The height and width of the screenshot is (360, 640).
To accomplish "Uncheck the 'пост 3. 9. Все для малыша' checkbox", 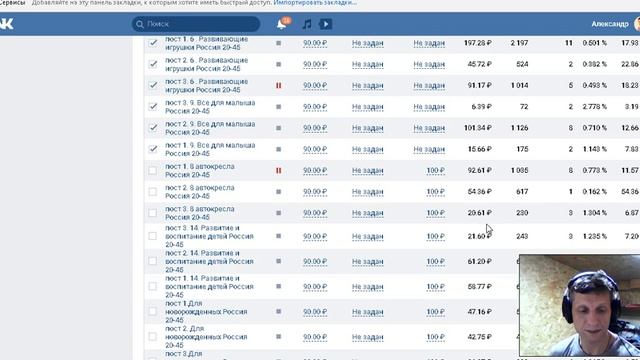I will [x=153, y=107].
